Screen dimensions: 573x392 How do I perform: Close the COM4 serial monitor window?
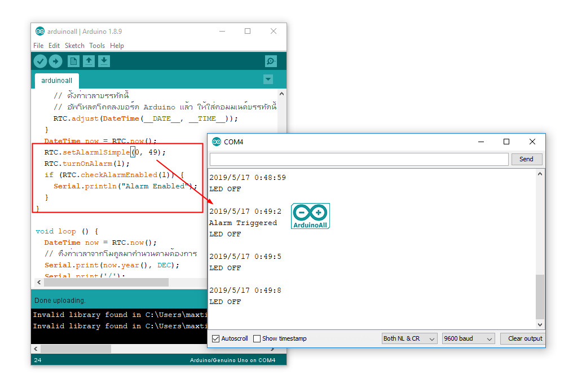click(x=532, y=142)
